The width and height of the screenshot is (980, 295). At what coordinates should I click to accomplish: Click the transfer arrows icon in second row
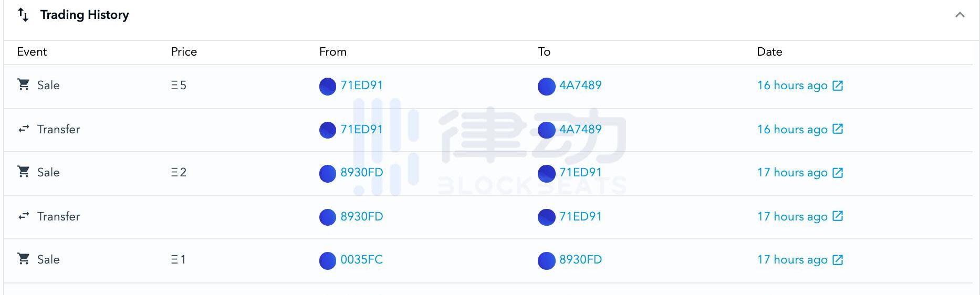click(x=24, y=129)
